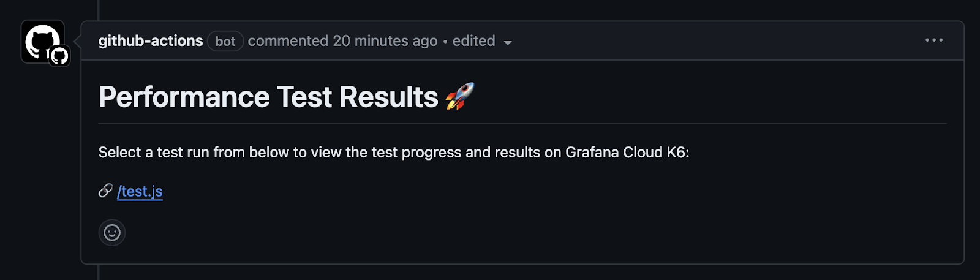980x280 pixels.
Task: Open the three-dot comment options menu
Action: click(933, 40)
